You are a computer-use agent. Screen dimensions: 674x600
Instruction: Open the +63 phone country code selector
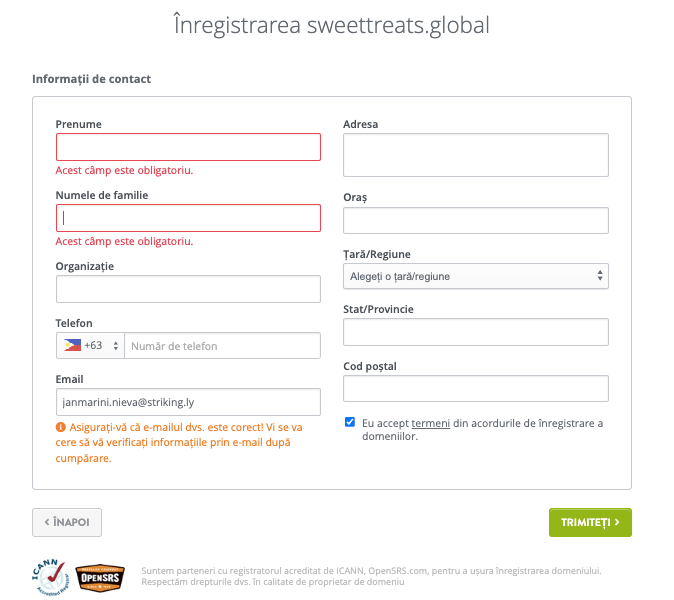point(90,346)
